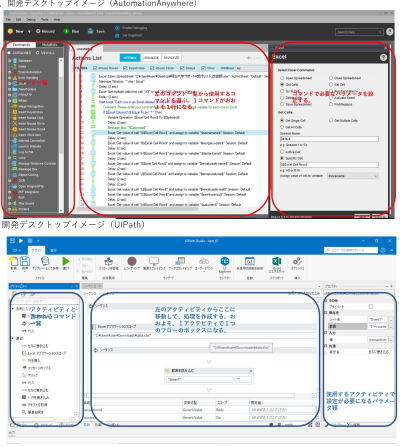Click the Manage Packages icon in UiPath
This screenshot has width=400, height=447.
point(109,261)
